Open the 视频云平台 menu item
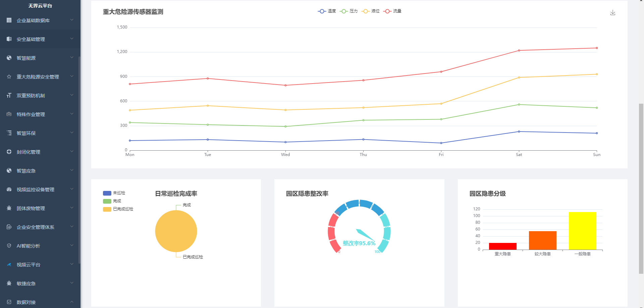The image size is (644, 308). pyautogui.click(x=40, y=264)
